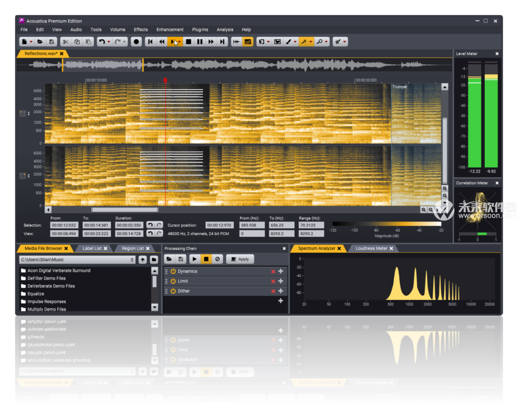Stop playback in the main toolbar
The width and height of the screenshot is (518, 420).
coord(188,41)
